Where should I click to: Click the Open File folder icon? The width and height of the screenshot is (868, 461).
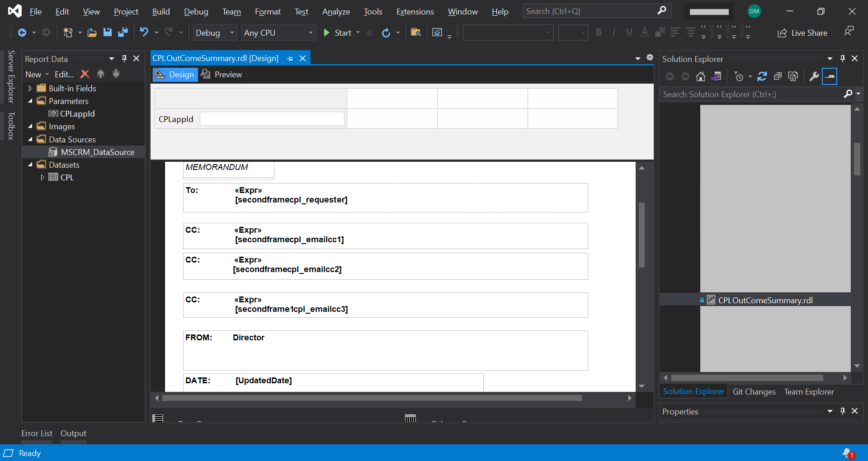tap(92, 33)
